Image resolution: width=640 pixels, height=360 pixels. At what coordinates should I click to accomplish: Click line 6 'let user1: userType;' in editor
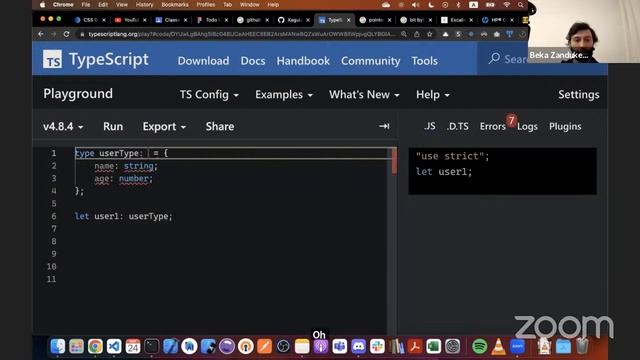coord(123,216)
